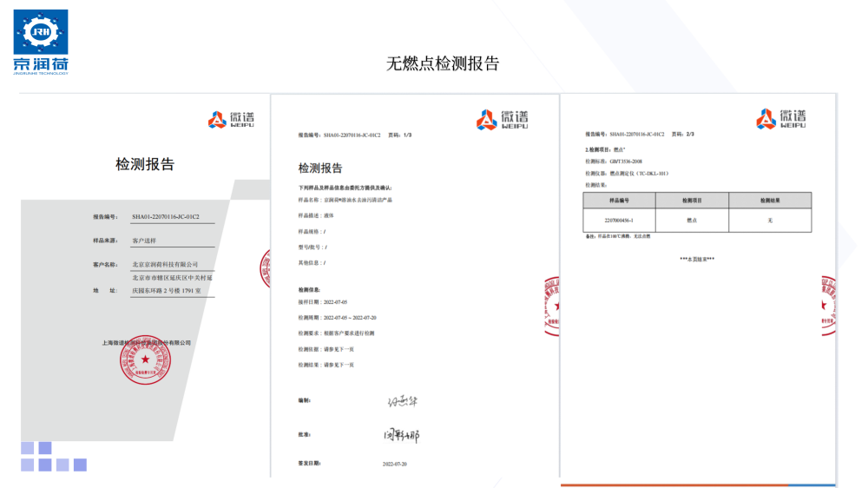Click the table header 检测结果
This screenshot has height=488, width=868.
coord(770,201)
